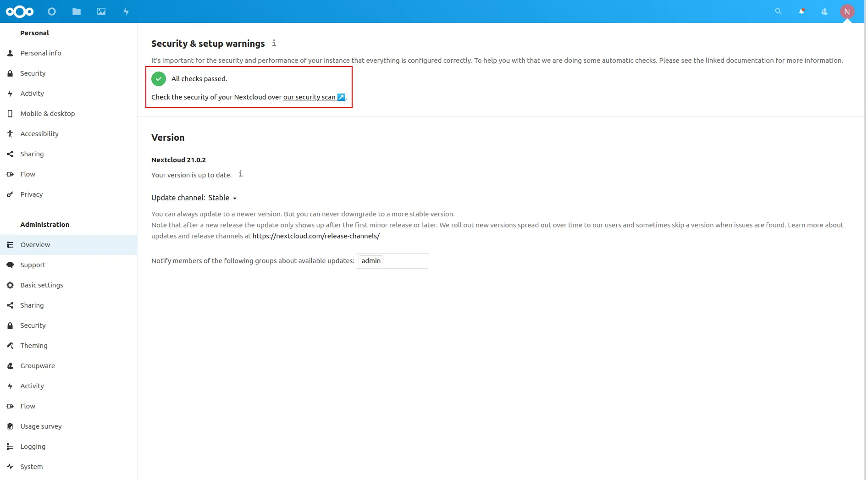868x480 pixels.
Task: Click the admin group tag
Action: tap(371, 261)
